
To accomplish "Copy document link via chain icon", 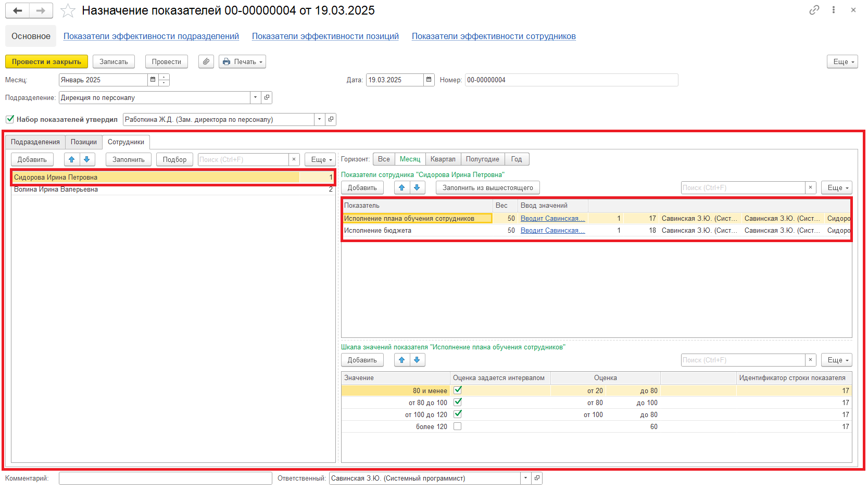I will click(x=814, y=10).
